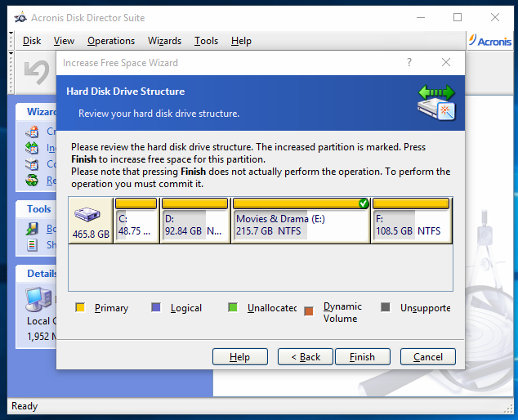Minimize the Acronis Disk Director window

(421, 17)
